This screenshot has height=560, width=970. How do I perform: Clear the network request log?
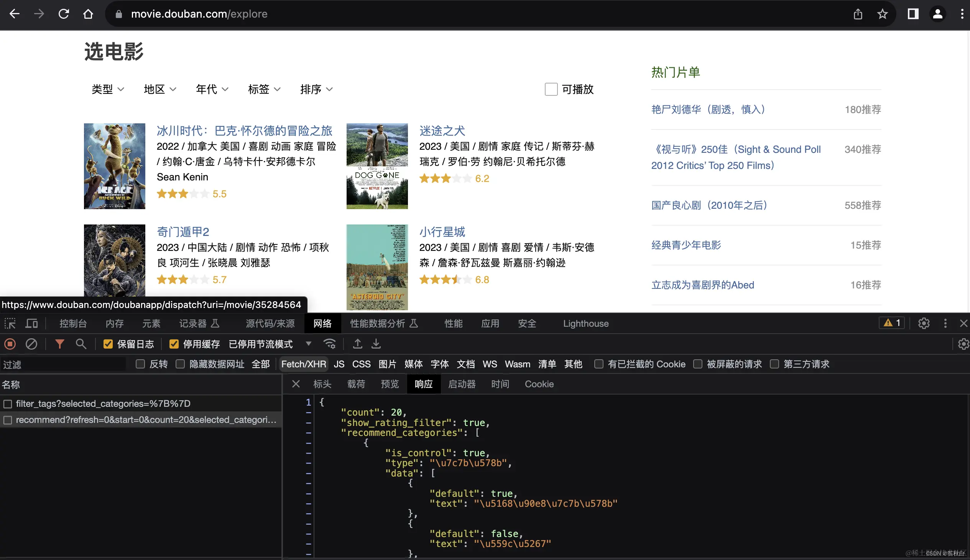tap(31, 344)
